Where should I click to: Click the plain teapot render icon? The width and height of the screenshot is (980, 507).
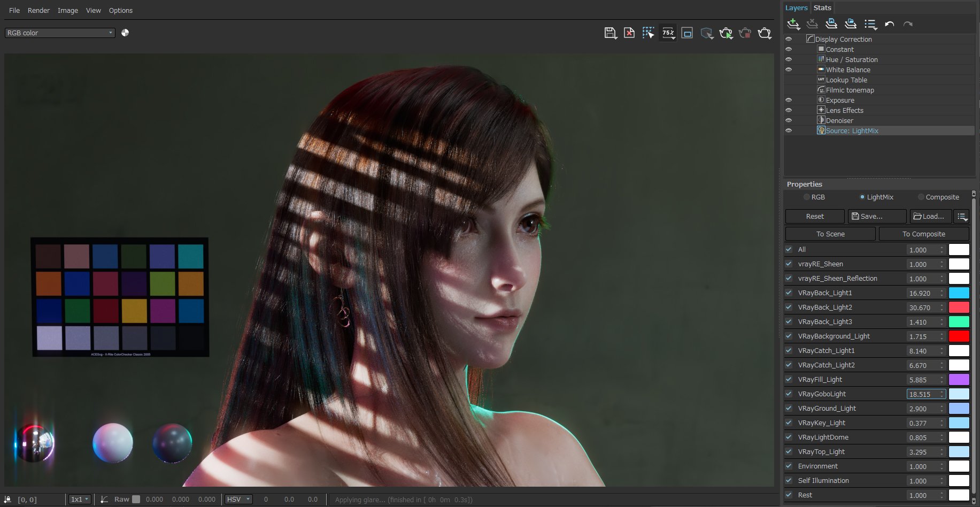point(765,33)
